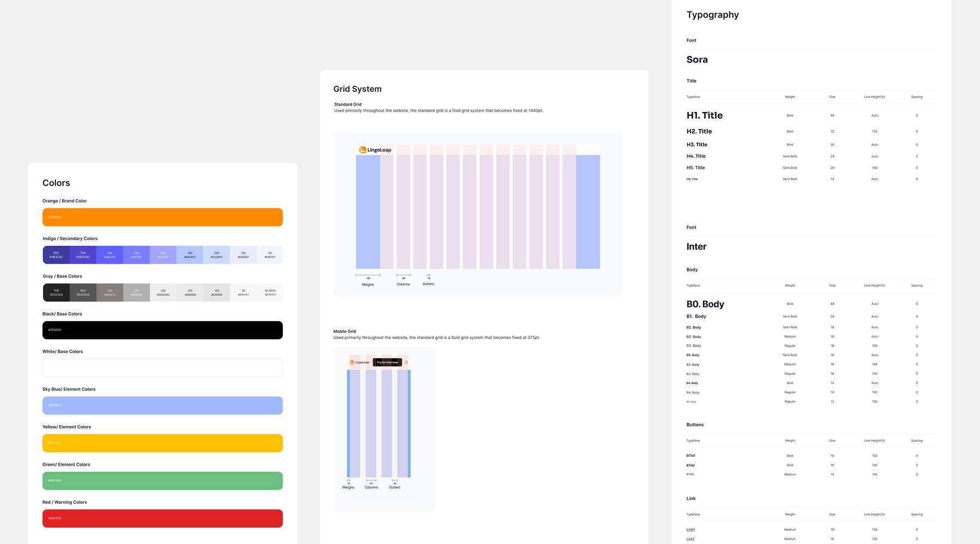Screen dimensions: 980x544
Task: Click size 32 in the H2. Title row
Action: pos(832,132)
